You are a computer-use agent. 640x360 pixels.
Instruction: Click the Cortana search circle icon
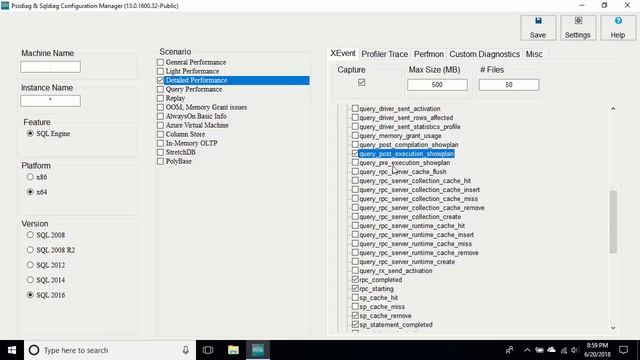click(34, 350)
